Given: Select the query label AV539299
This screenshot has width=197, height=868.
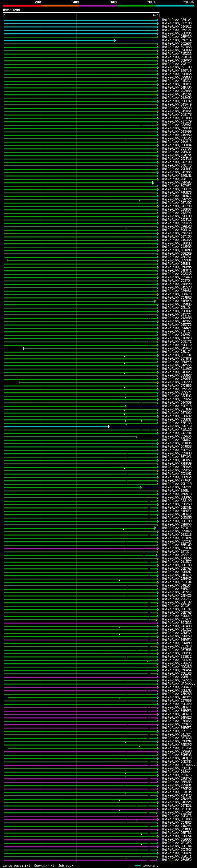Looking at the screenshot, I should (11, 10).
